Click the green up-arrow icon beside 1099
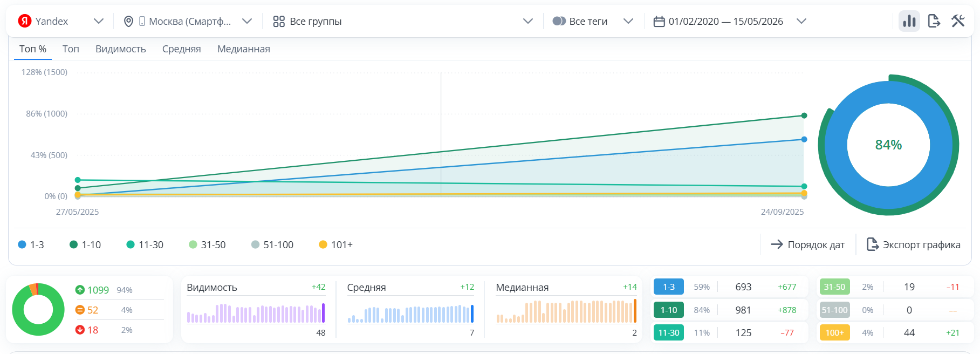Screen dimensions: 980x354 [x=80, y=290]
